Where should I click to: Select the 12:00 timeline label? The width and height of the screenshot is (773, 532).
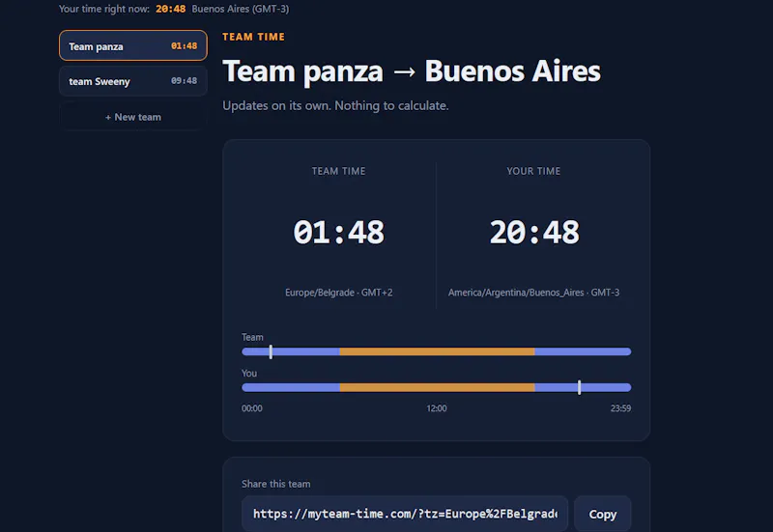437,408
